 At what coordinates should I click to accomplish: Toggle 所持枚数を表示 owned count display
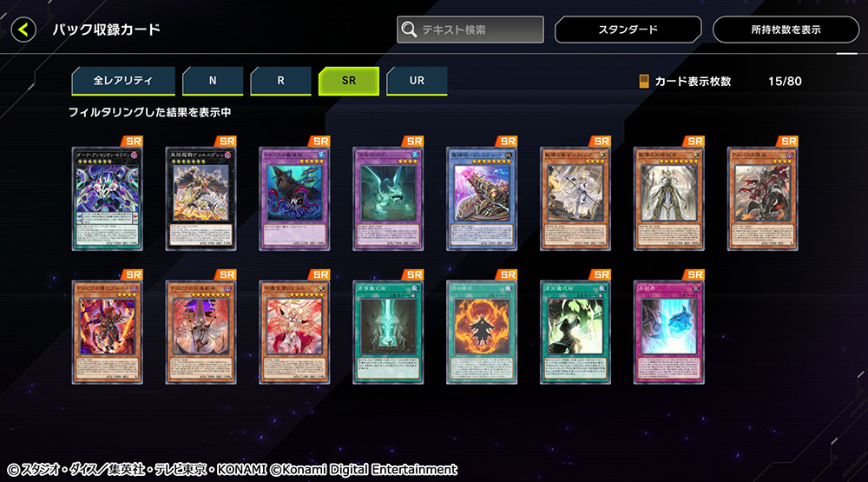click(786, 30)
